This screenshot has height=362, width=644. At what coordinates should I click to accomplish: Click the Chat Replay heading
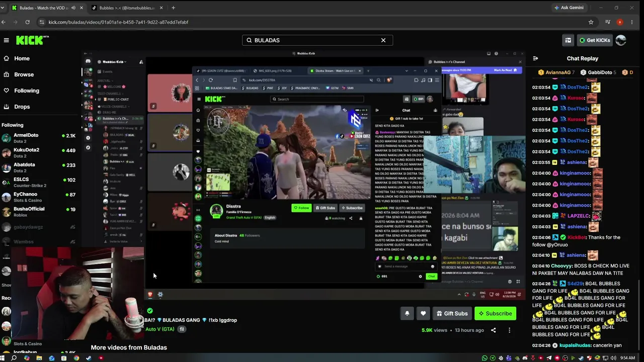point(583,58)
